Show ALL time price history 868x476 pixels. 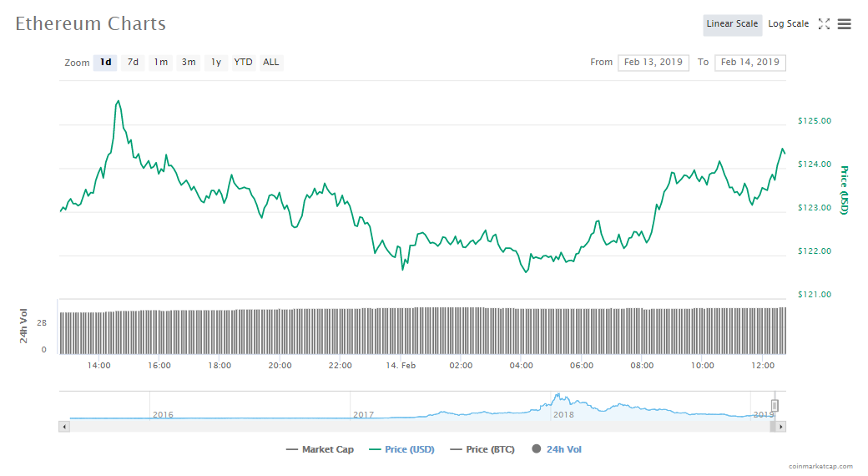271,63
